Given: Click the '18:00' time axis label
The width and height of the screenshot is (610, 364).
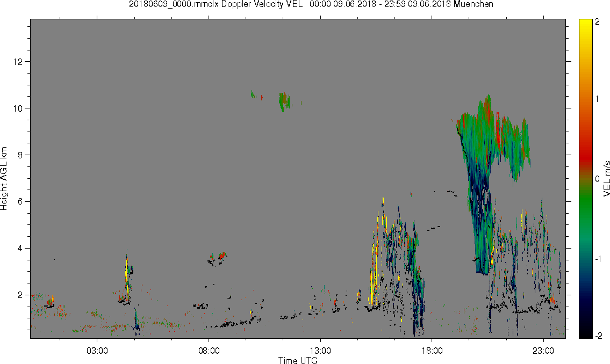Looking at the screenshot, I should (432, 351).
